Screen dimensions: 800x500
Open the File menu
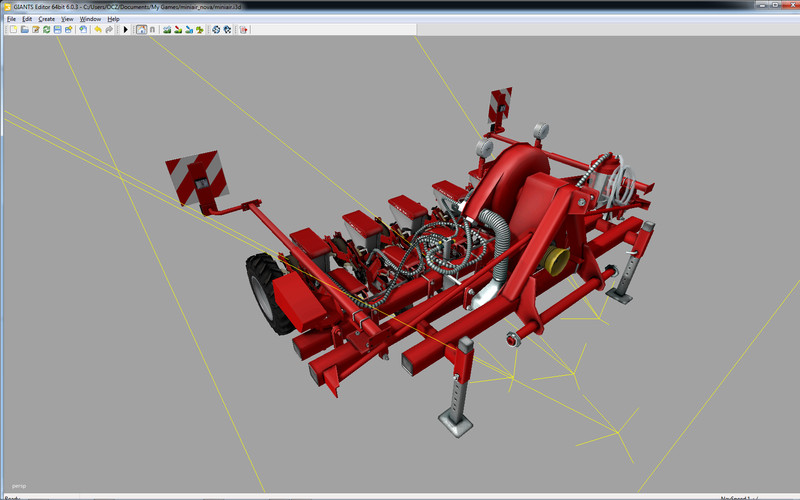pos(12,19)
